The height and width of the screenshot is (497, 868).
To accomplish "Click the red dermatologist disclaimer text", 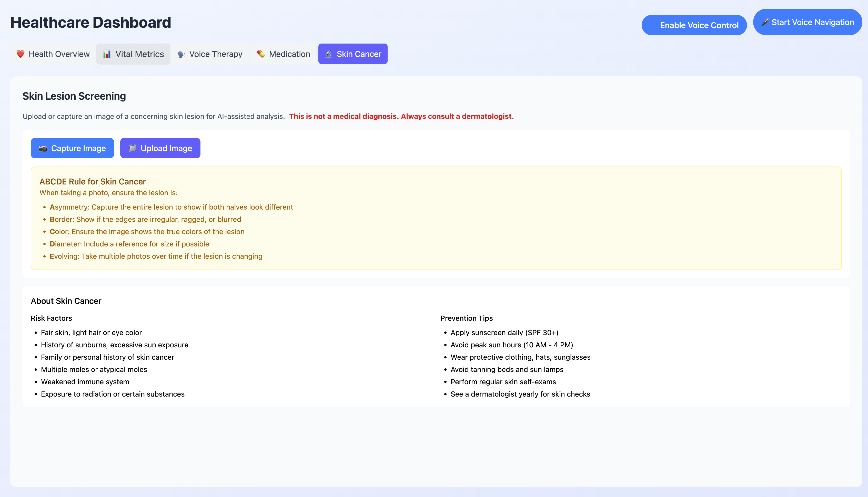I will [x=401, y=116].
